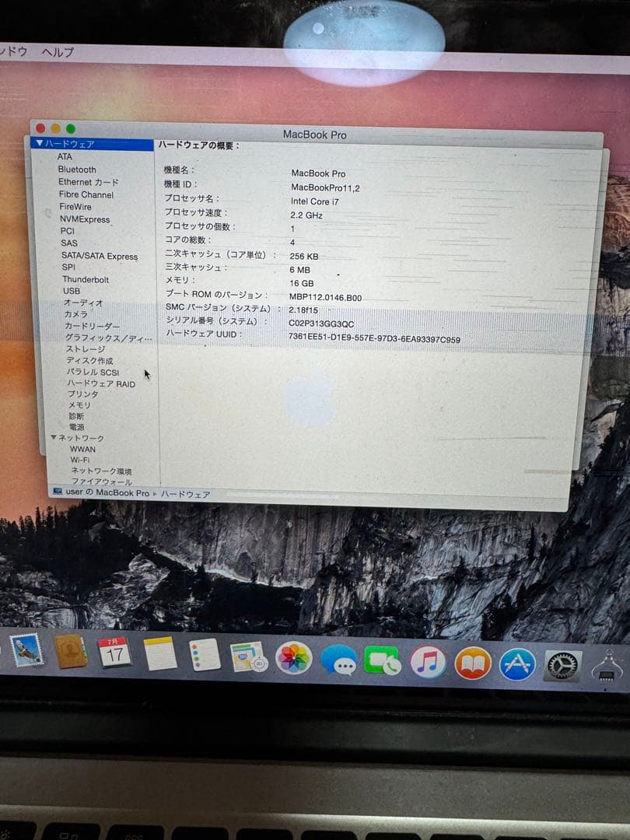Click ハードウェア in the path bar
Screen dimensions: 630x840
(x=185, y=494)
